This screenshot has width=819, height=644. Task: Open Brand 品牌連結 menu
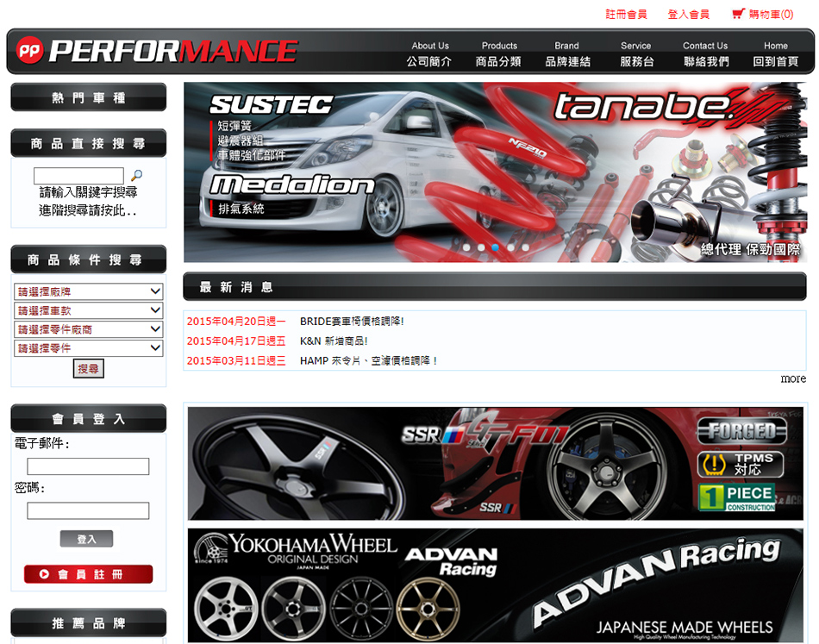pos(568,53)
